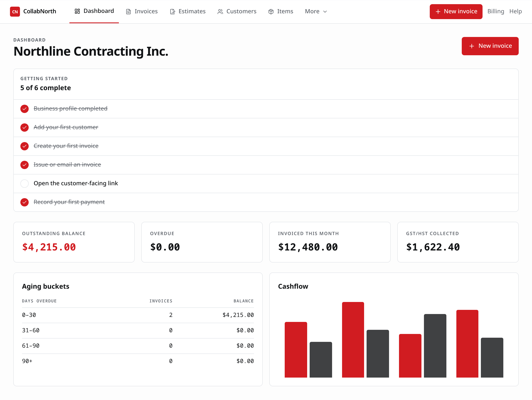The image size is (532, 400).
Task: Go to the Invoices tab
Action: coord(142,12)
